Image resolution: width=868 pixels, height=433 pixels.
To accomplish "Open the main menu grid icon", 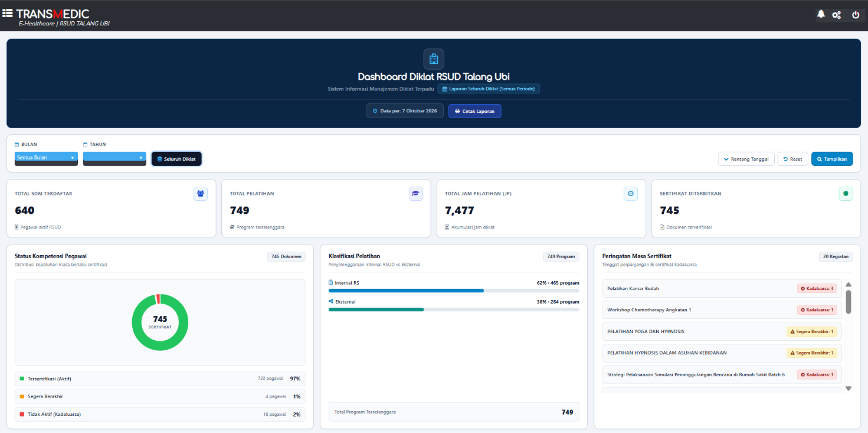I will click(x=8, y=13).
